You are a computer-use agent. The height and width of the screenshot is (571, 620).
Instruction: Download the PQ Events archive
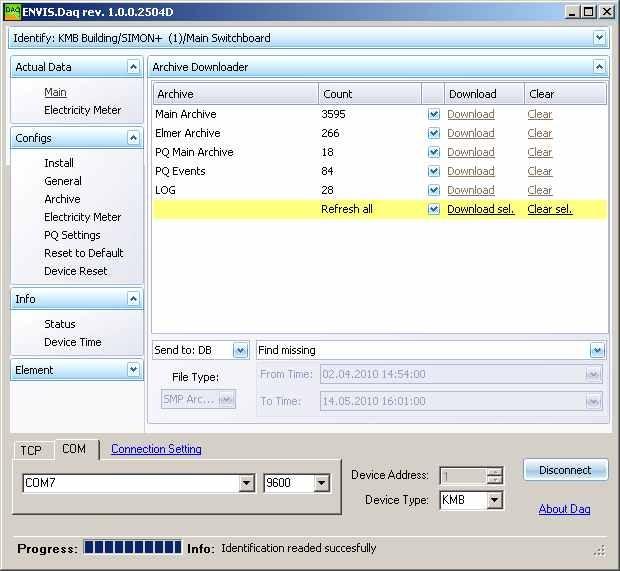pos(471,171)
